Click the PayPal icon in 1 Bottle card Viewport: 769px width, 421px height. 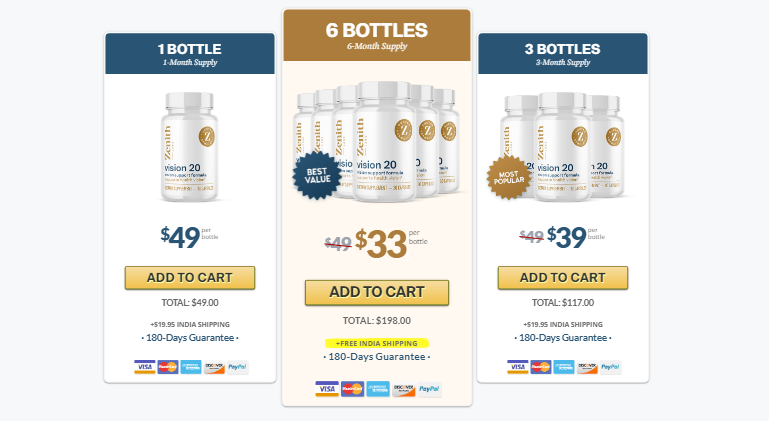coord(237,367)
